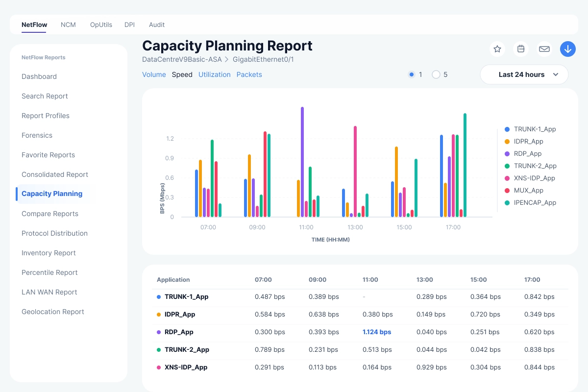Toggle RDP_App in the chart legend
The height and width of the screenshot is (392, 588).
tap(523, 154)
